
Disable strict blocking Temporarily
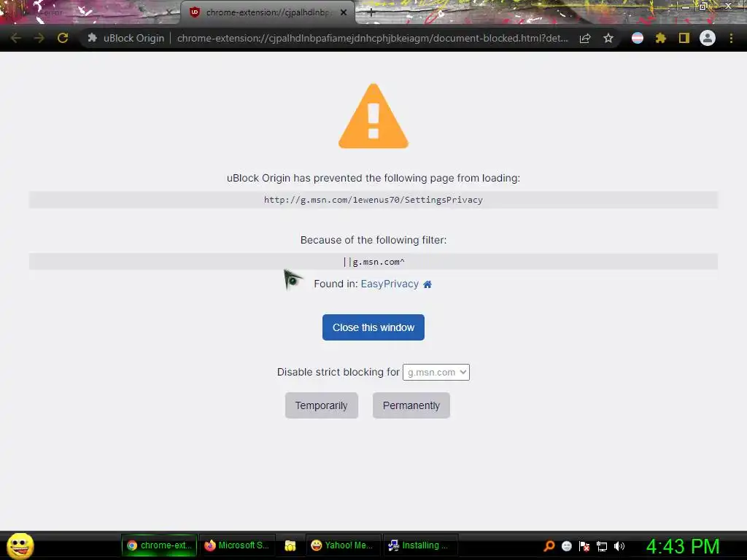322,405
